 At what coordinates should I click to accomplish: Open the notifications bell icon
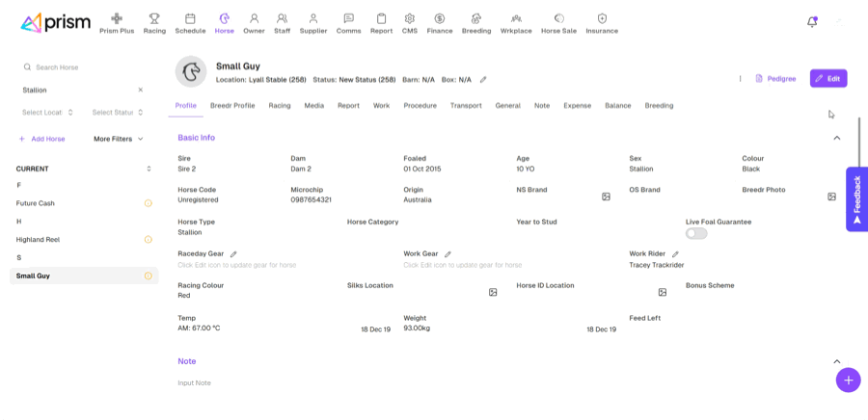(x=812, y=21)
